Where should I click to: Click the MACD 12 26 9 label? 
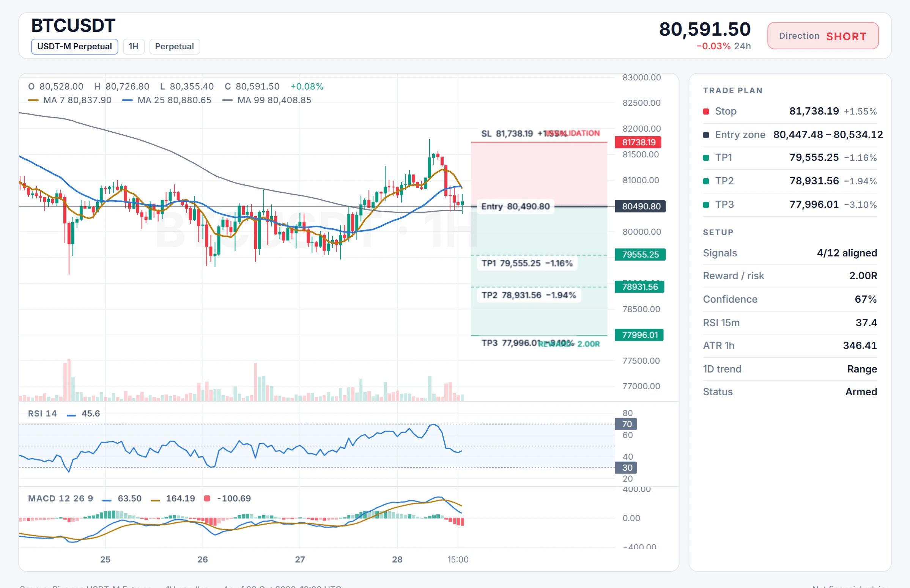pos(61,498)
